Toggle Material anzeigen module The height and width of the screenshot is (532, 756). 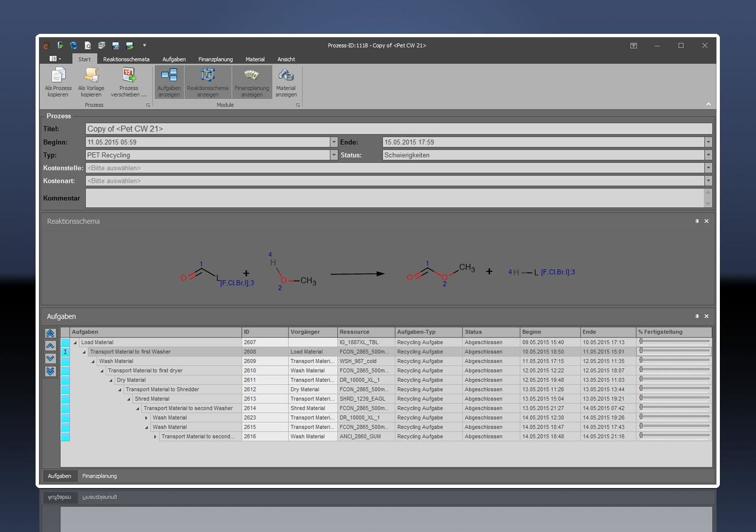pos(286,82)
